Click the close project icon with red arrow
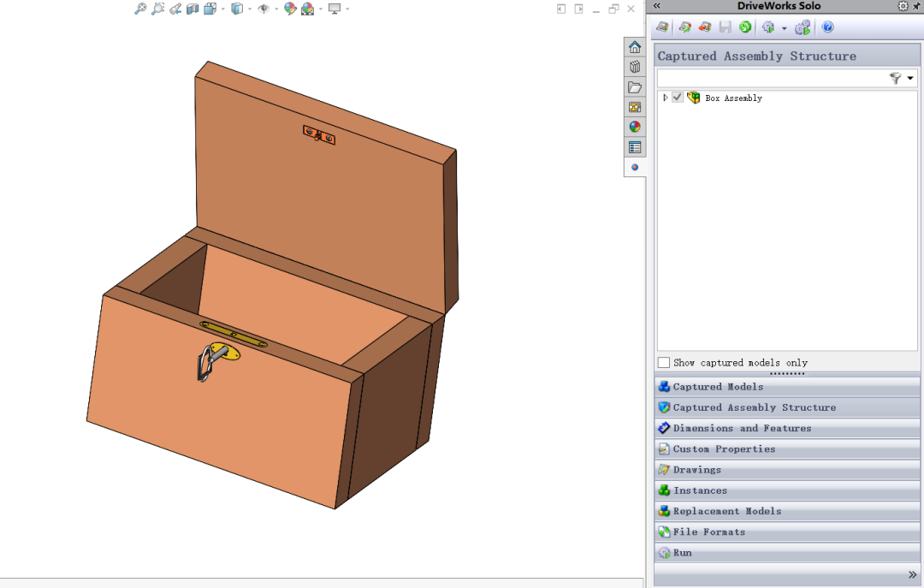 (x=705, y=27)
